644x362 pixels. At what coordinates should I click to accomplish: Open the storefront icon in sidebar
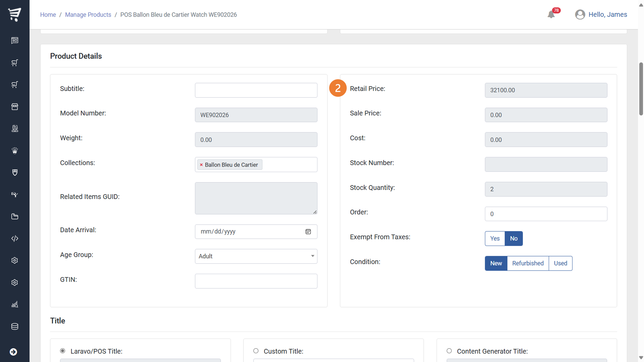coord(14,107)
